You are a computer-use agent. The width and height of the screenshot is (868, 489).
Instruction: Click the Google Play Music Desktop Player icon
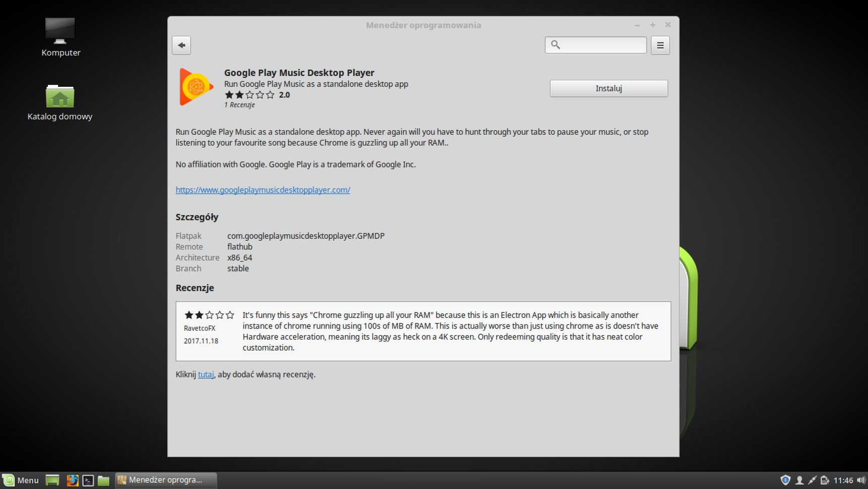point(196,87)
